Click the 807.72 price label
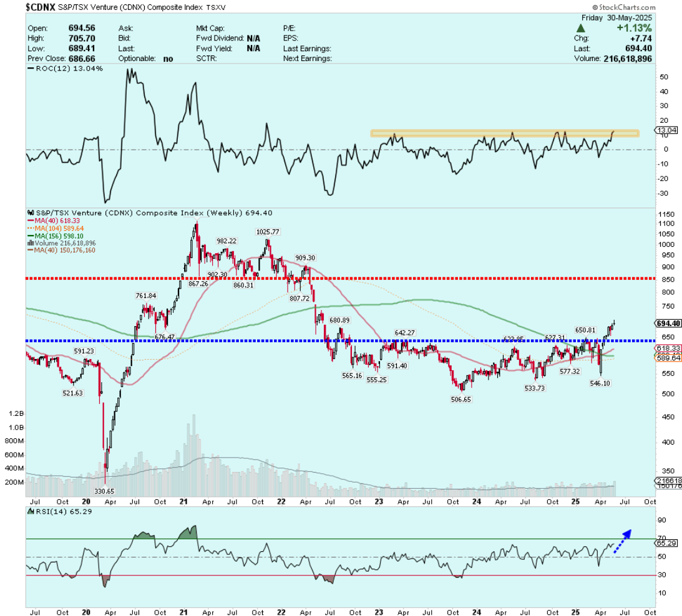 click(x=300, y=298)
